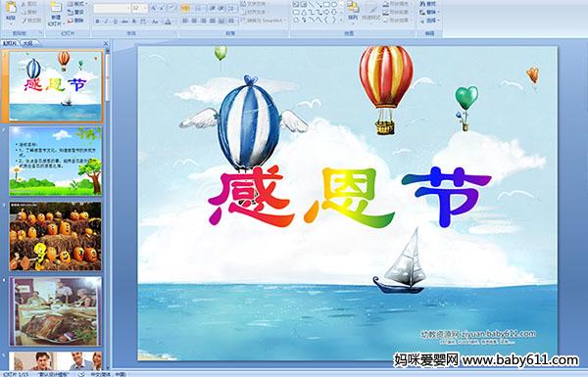Screen dimensions: 588x377
Task: Switch to the Slides tab in pane
Action: point(10,43)
